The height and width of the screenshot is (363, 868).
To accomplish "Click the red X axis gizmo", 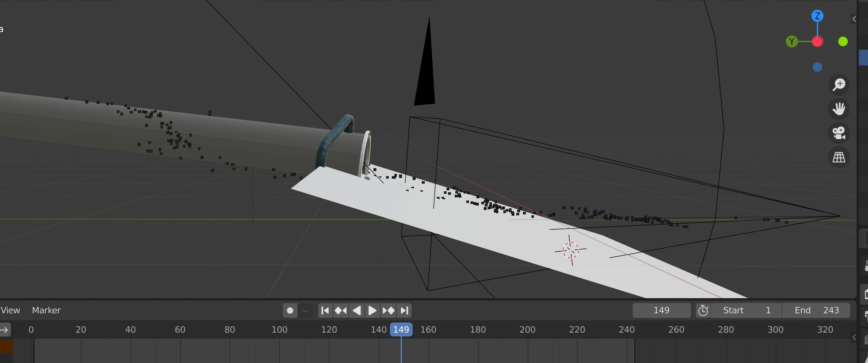I will 817,42.
